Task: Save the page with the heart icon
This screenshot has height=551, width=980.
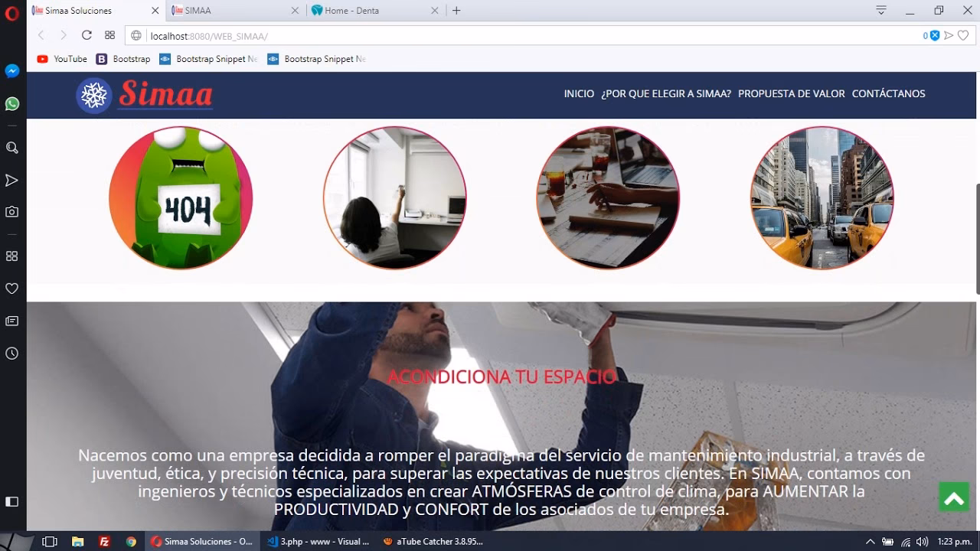Action: [963, 35]
